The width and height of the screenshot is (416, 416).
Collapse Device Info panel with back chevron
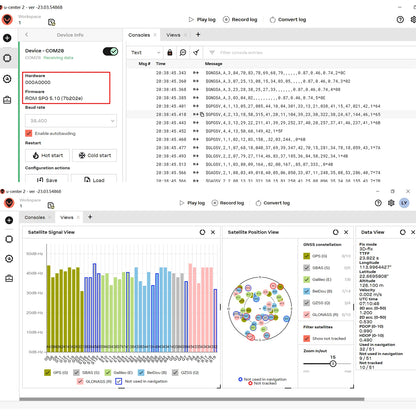tap(27, 35)
